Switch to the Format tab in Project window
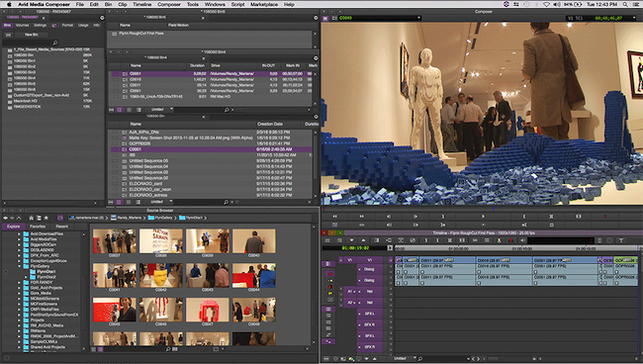Image resolution: width=643 pixels, height=364 pixels. coord(67,26)
